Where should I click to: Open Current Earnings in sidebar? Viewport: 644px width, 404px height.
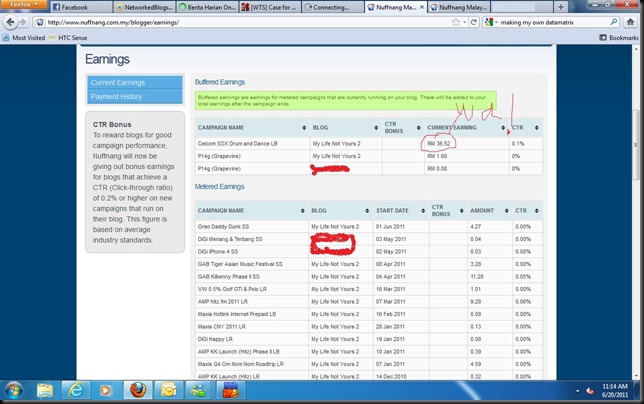135,83
